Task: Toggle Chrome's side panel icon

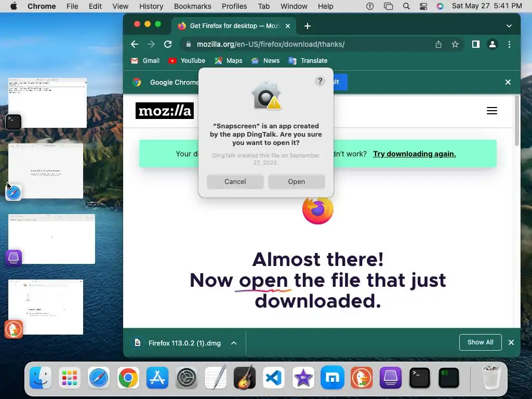Action: pos(476,44)
